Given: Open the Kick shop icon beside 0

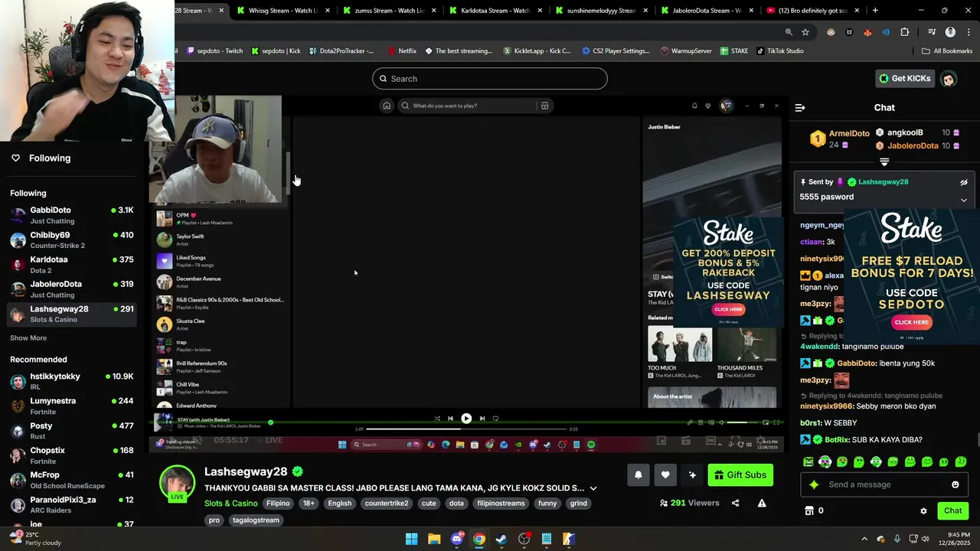Looking at the screenshot, I should point(808,510).
